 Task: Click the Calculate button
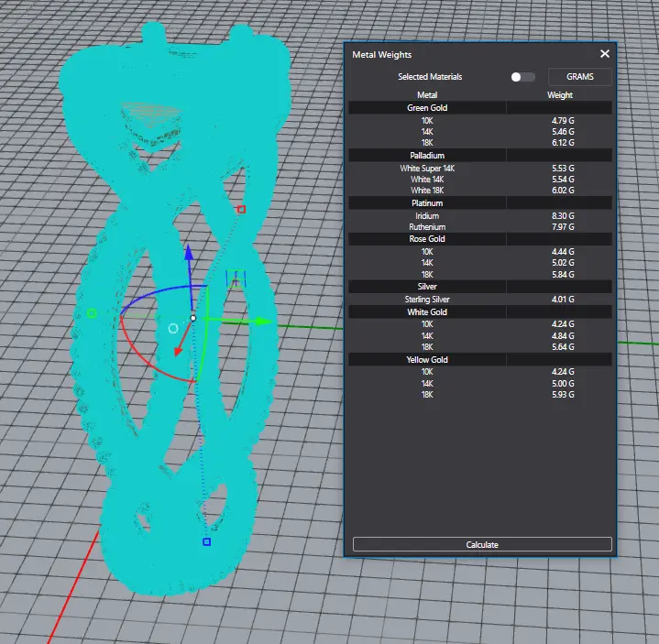(x=482, y=544)
